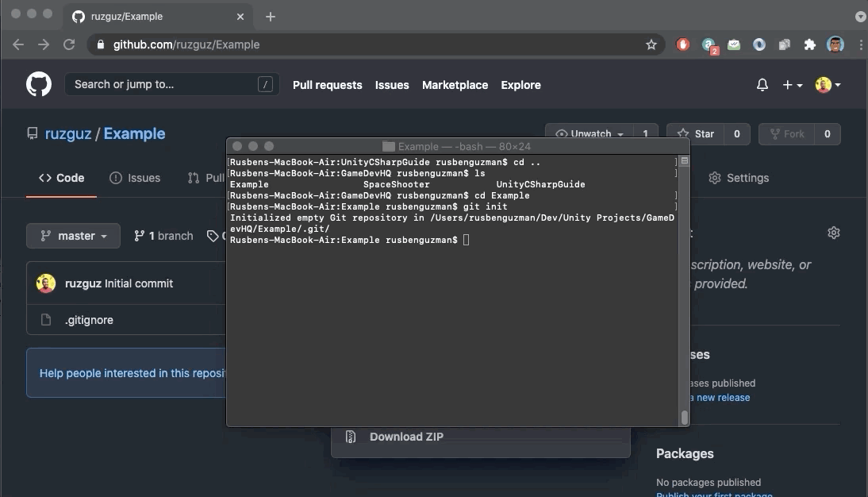
Task: Close the ruzguz/Example tab
Action: point(240,17)
